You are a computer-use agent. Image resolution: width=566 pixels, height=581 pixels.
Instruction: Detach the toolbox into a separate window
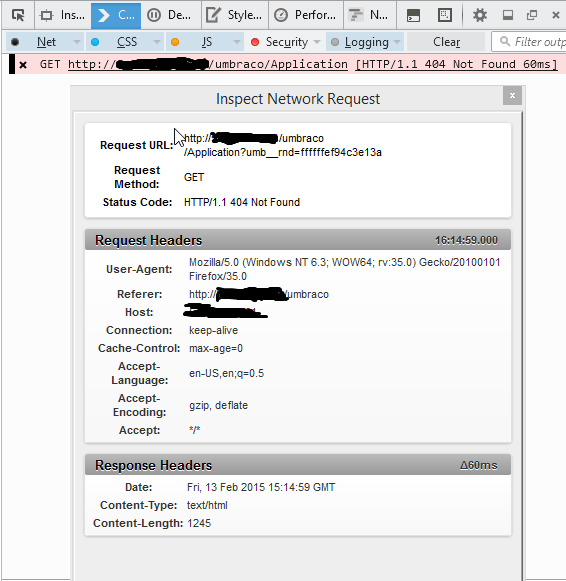[532, 15]
